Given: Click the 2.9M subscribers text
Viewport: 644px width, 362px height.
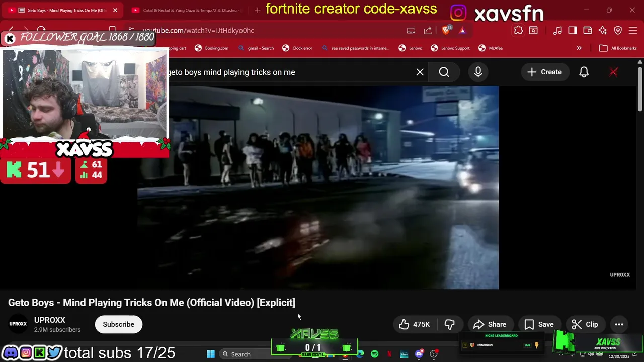Looking at the screenshot, I should coord(57,330).
